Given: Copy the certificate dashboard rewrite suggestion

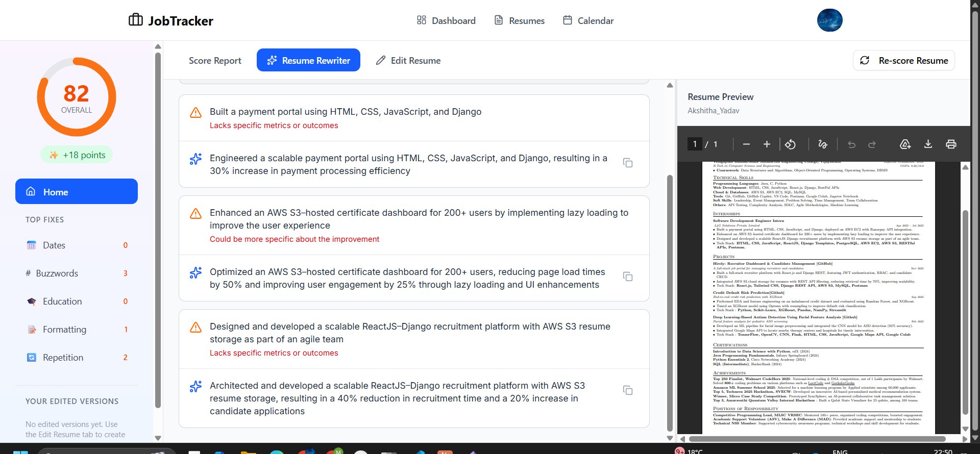Looking at the screenshot, I should click(628, 276).
